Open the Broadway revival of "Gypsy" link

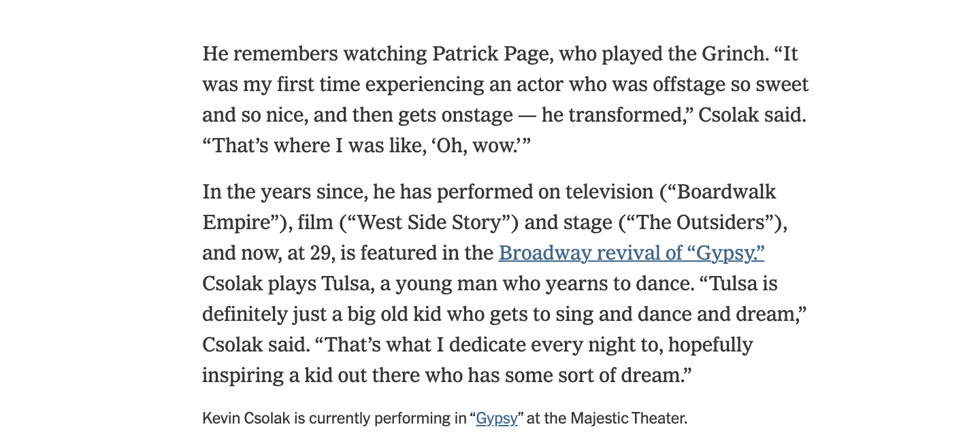(x=632, y=253)
